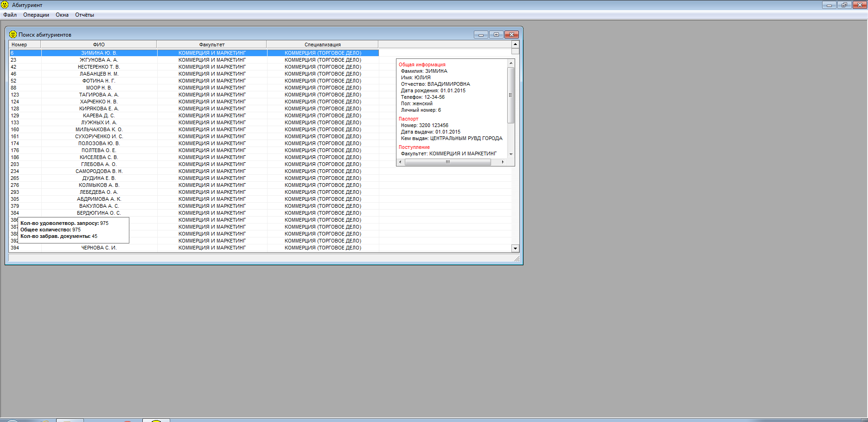The width and height of the screenshot is (868, 422).
Task: Sort table by the ФИО column header
Action: point(99,45)
